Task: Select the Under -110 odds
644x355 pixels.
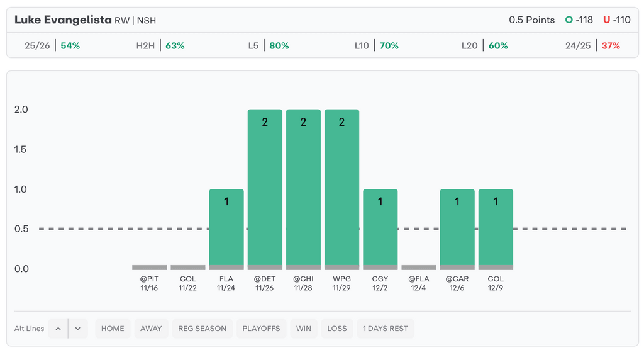Action: 616,20
